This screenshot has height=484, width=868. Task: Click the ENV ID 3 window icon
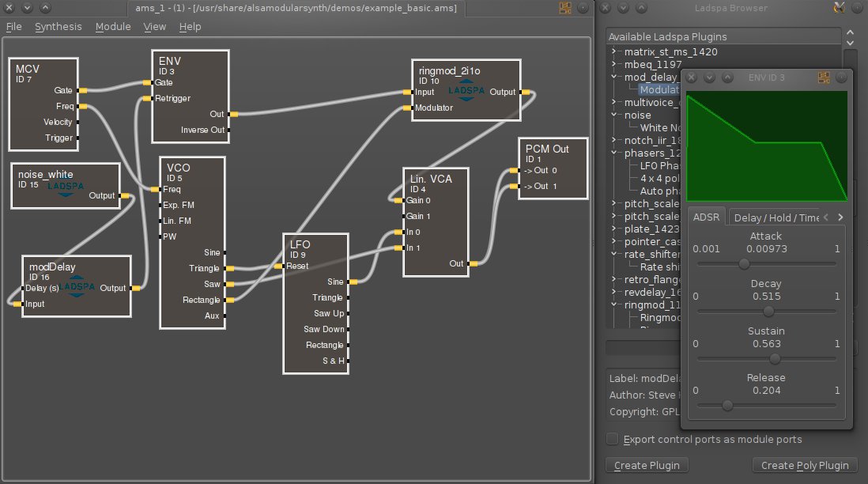(x=823, y=78)
